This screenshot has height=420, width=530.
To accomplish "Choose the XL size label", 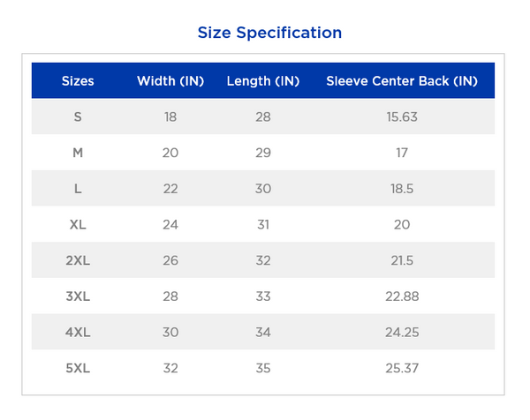I will pos(78,224).
